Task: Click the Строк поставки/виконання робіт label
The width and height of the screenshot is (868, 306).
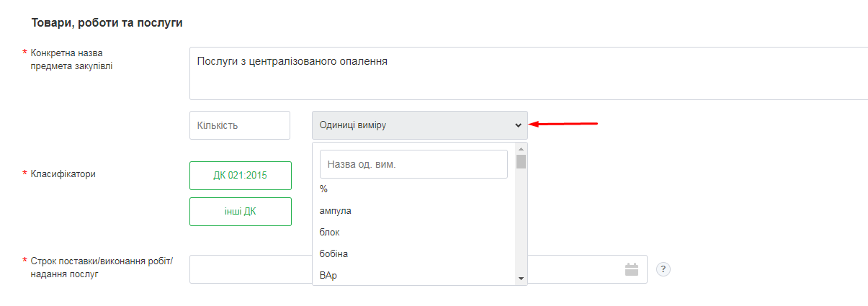Action: [101, 266]
